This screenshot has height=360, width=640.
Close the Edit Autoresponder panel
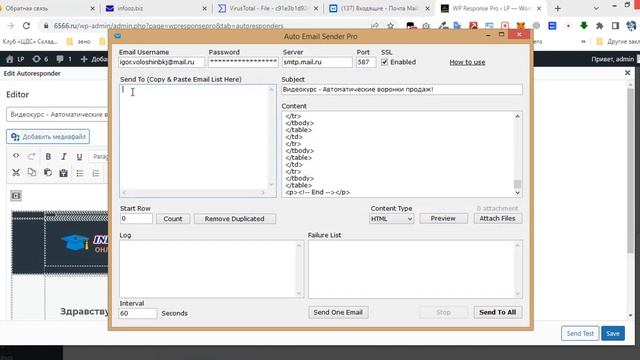pos(628,73)
